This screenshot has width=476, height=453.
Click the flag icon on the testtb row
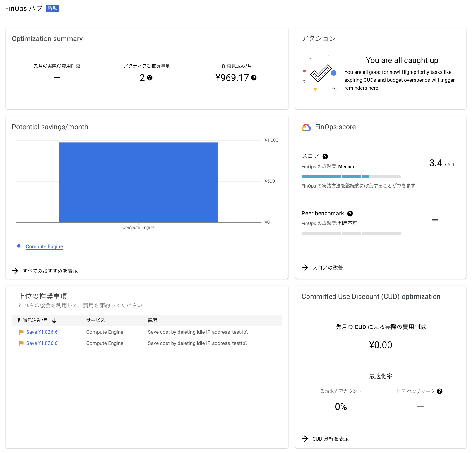click(x=21, y=343)
